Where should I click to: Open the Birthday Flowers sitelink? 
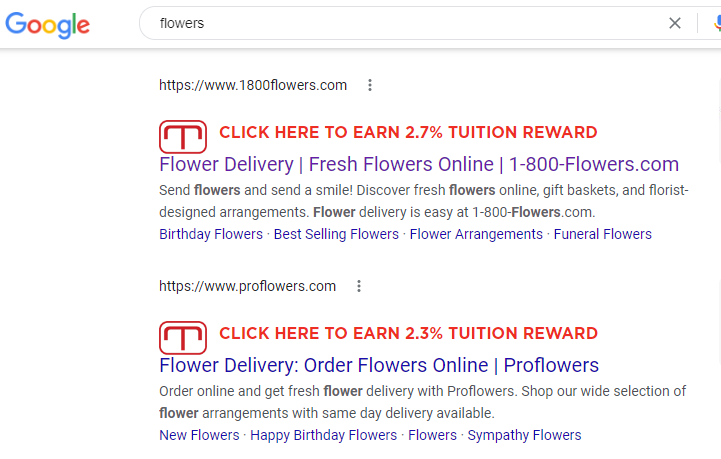tap(211, 234)
